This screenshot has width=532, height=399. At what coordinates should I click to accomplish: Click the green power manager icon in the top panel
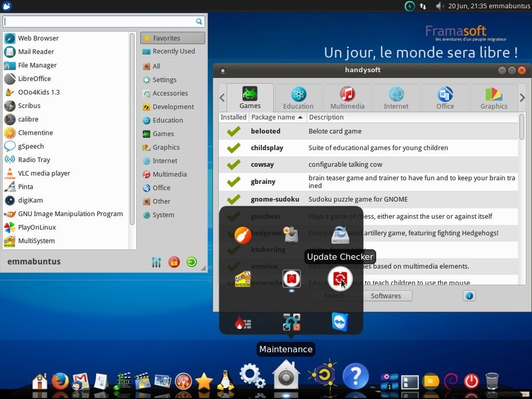409,6
